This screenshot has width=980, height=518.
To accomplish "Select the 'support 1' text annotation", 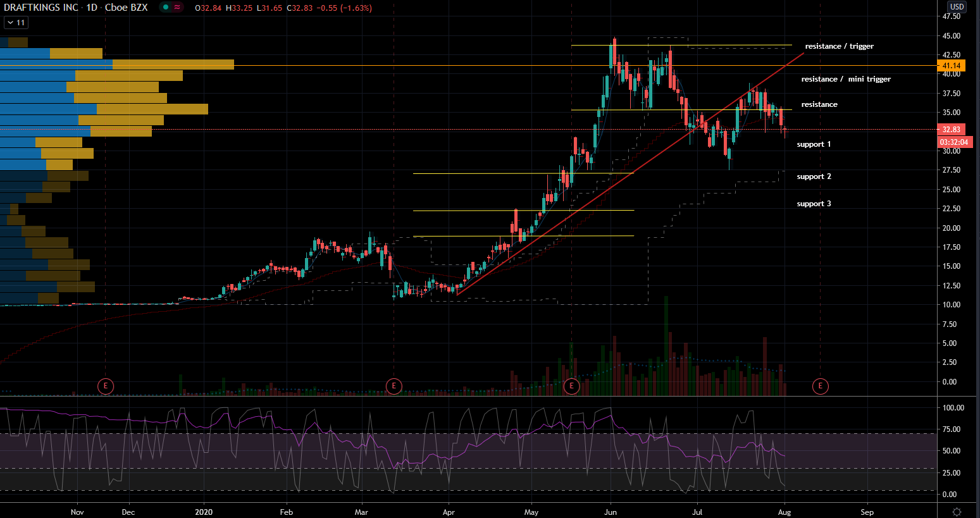I will pyautogui.click(x=814, y=144).
